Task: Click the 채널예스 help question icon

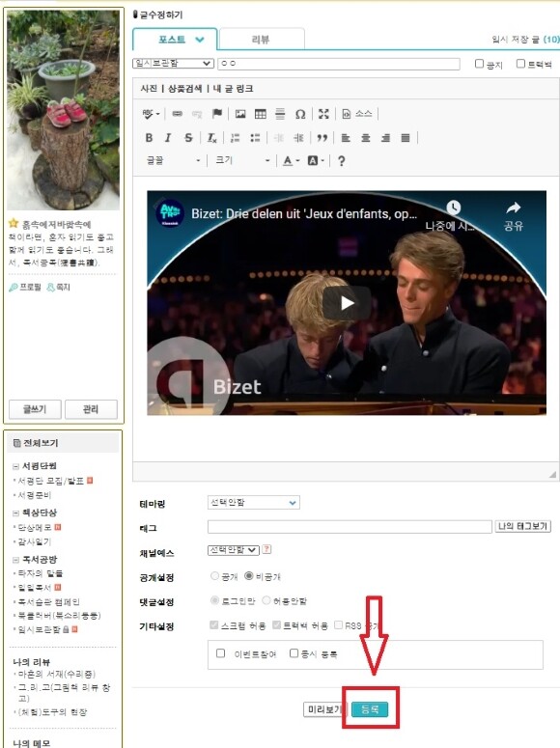Action: click(x=266, y=549)
